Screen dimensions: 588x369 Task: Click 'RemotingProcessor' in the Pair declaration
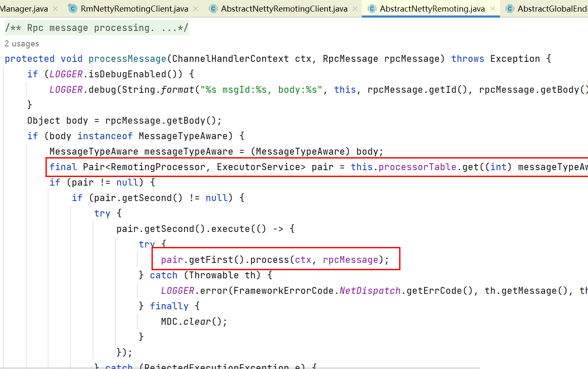(x=158, y=167)
